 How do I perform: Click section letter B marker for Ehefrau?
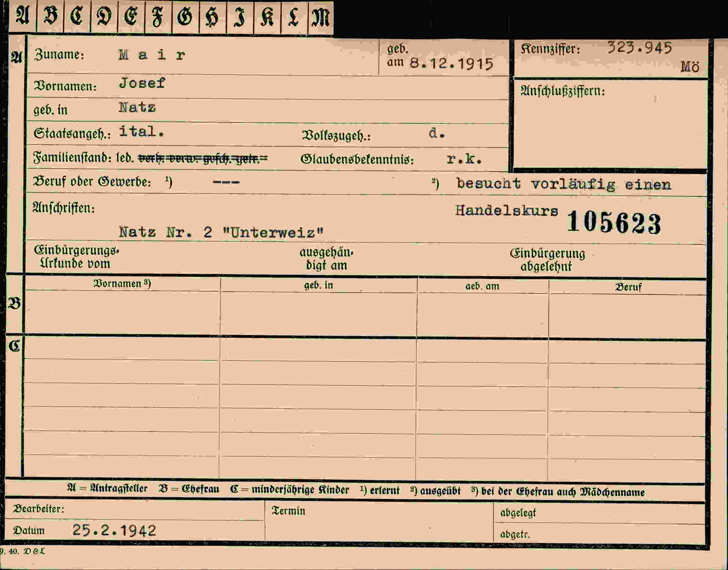[15, 303]
